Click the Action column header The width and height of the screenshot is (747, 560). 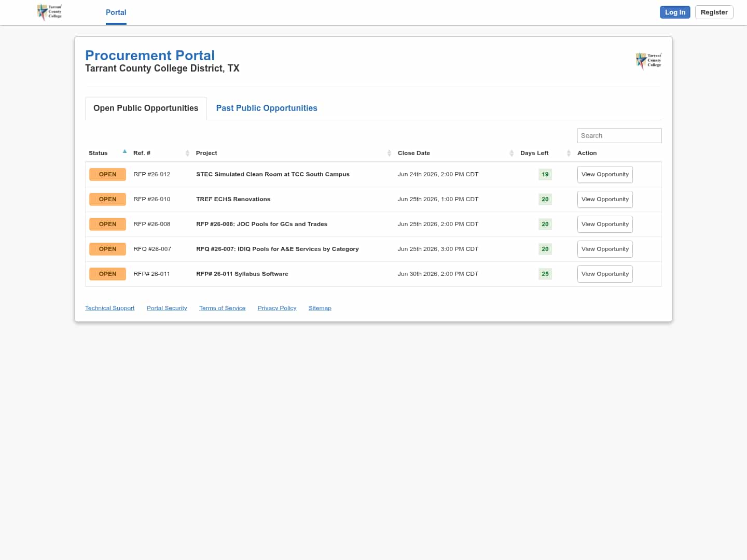click(587, 153)
